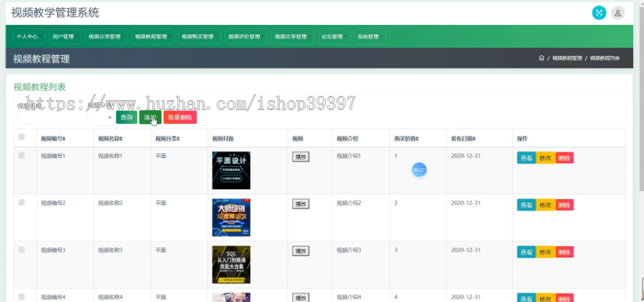Click the 视频教程管理 breadcrumb link

567,59
